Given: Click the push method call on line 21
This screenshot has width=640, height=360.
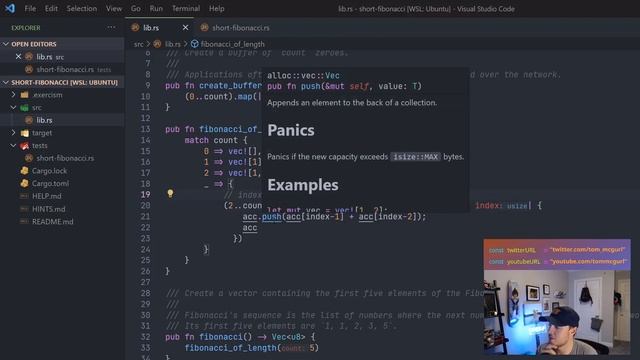Looking at the screenshot, I should [271, 217].
